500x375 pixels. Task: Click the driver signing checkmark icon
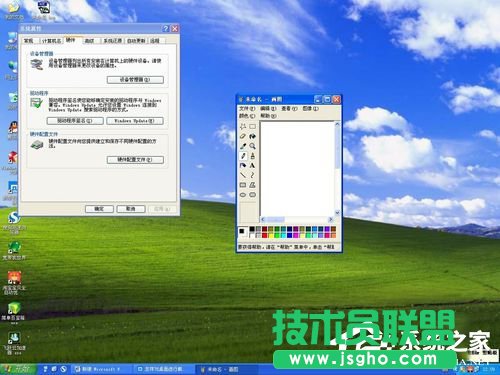[x=36, y=103]
